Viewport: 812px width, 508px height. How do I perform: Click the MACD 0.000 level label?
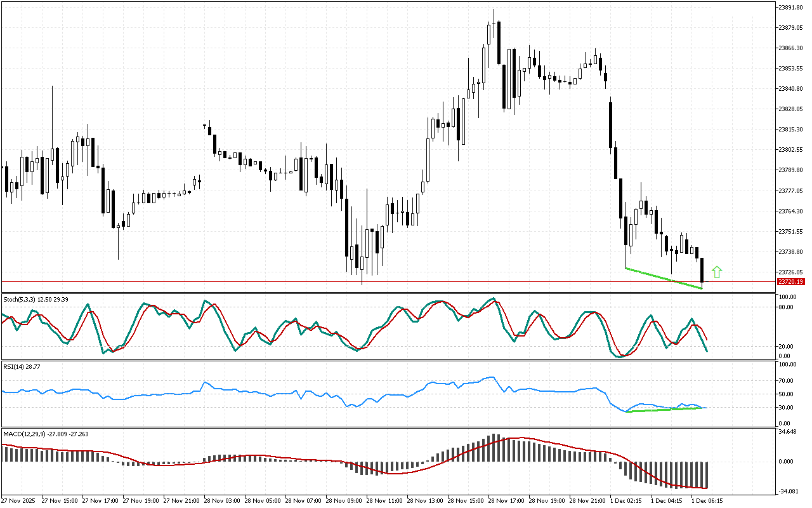[x=787, y=462]
